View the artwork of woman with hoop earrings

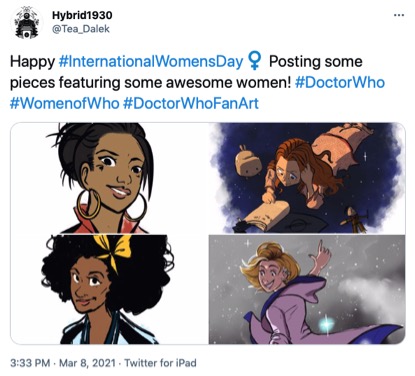pyautogui.click(x=109, y=178)
